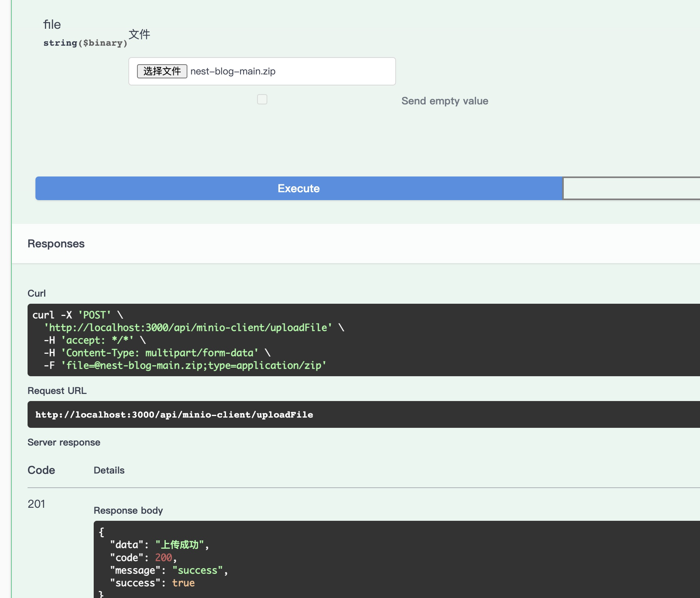Viewport: 700px width, 598px height.
Task: Click the Server response heading
Action: tap(64, 442)
